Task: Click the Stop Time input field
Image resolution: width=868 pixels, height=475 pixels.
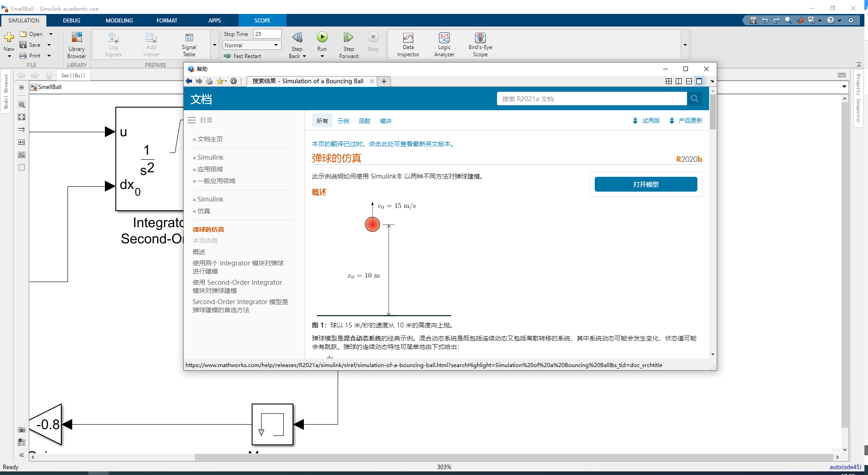Action: click(267, 34)
